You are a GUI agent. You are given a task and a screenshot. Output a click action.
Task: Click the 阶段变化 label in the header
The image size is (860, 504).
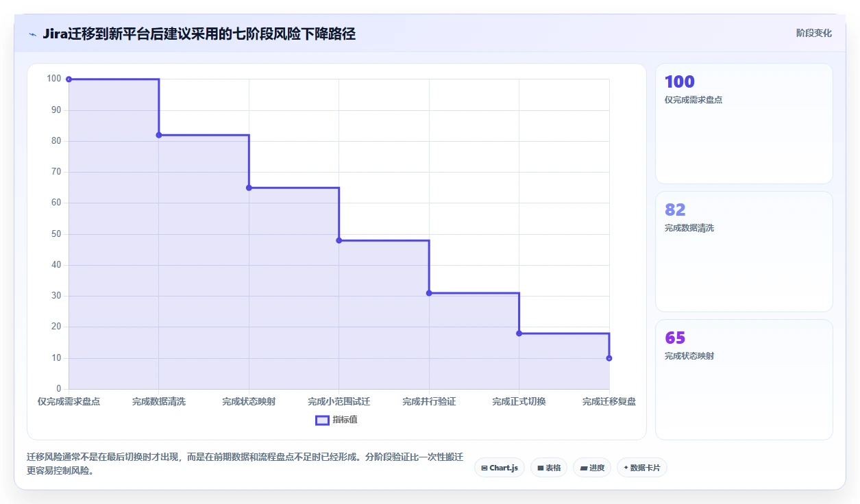tap(814, 33)
